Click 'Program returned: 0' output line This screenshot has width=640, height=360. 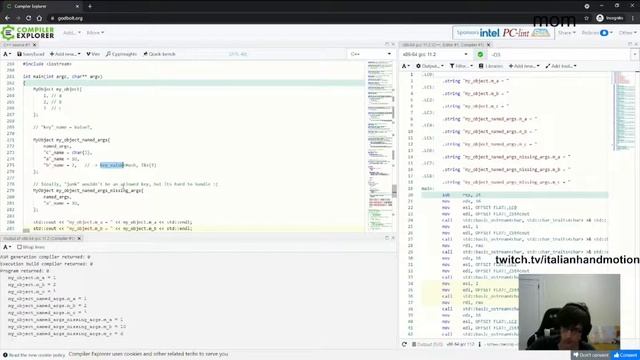pos(24,271)
